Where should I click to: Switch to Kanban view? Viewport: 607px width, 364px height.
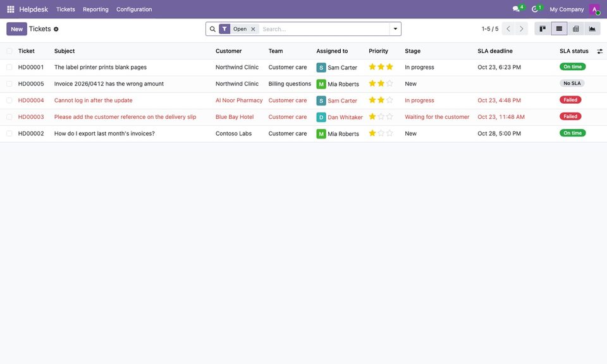[543, 29]
